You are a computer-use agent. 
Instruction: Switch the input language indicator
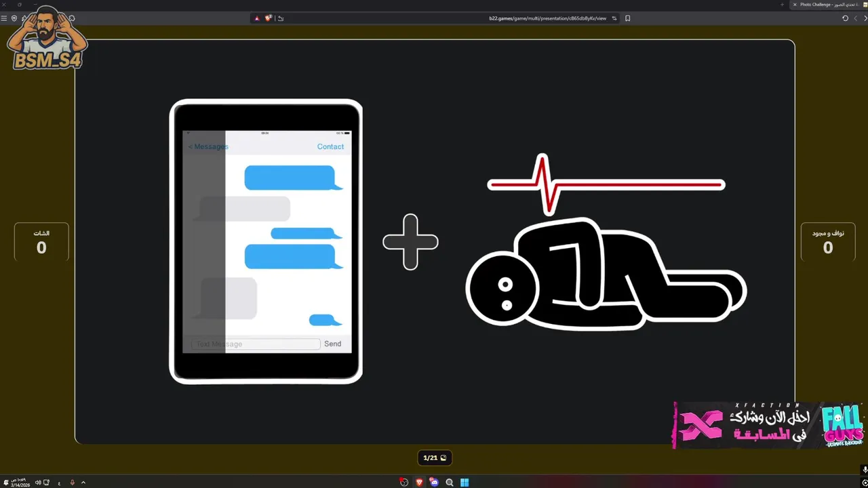click(60, 483)
